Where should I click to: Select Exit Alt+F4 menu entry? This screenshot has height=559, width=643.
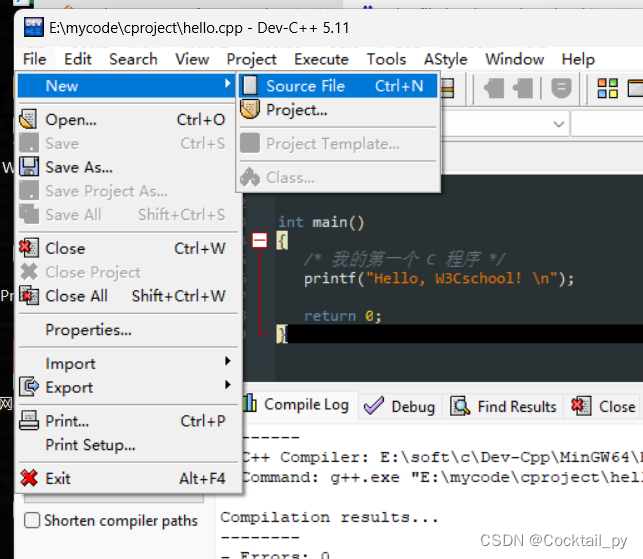tap(128, 478)
